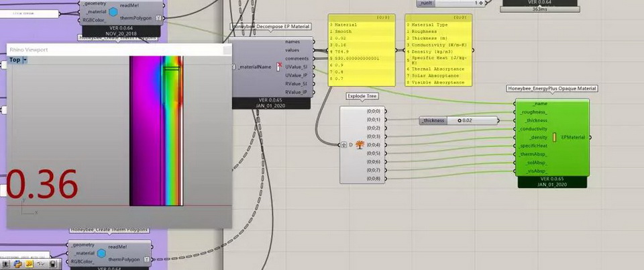Click the readMe! output on top component

coord(129,5)
